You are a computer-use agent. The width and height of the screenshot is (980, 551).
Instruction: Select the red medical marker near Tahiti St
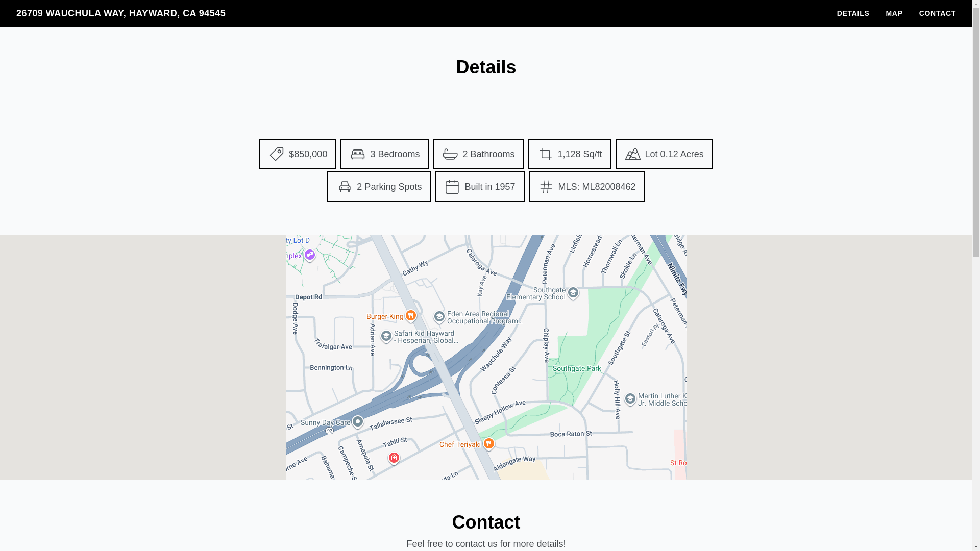[x=394, y=458]
